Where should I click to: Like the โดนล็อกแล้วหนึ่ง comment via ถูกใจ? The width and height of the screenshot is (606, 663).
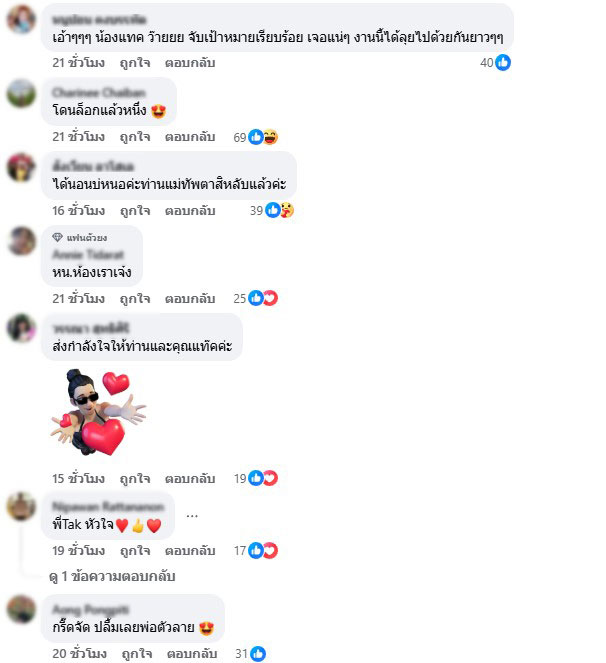135,137
